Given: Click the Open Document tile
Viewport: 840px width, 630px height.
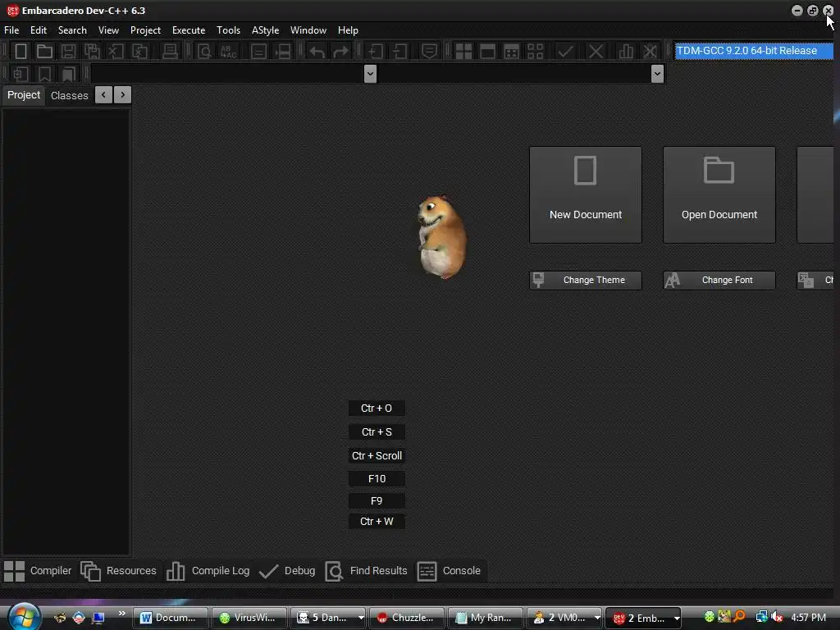Looking at the screenshot, I should tap(719, 195).
